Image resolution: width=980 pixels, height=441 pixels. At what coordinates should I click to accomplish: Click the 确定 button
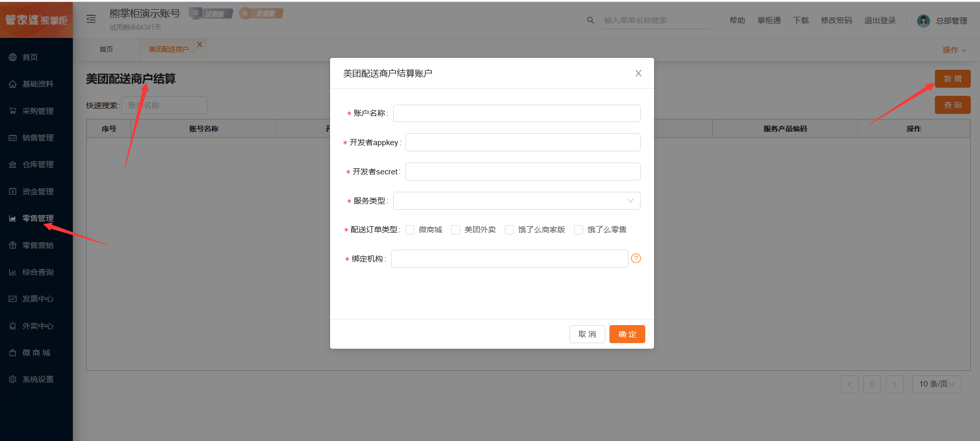(x=627, y=334)
